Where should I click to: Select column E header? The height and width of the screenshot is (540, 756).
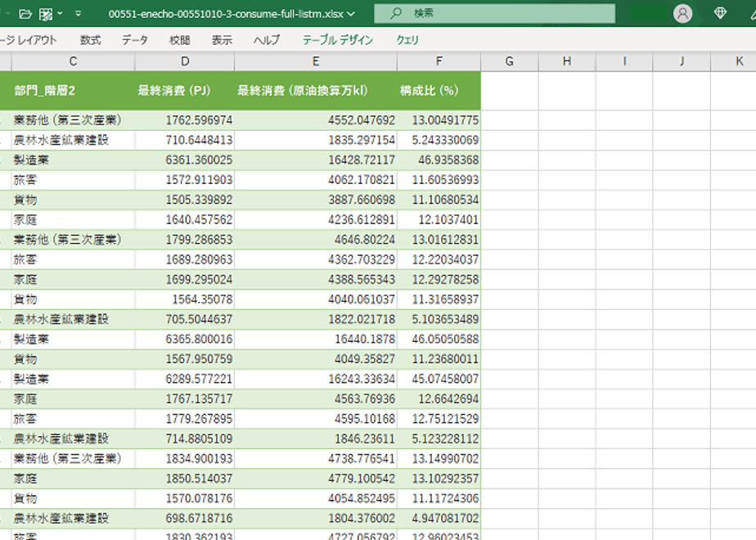[x=316, y=61]
